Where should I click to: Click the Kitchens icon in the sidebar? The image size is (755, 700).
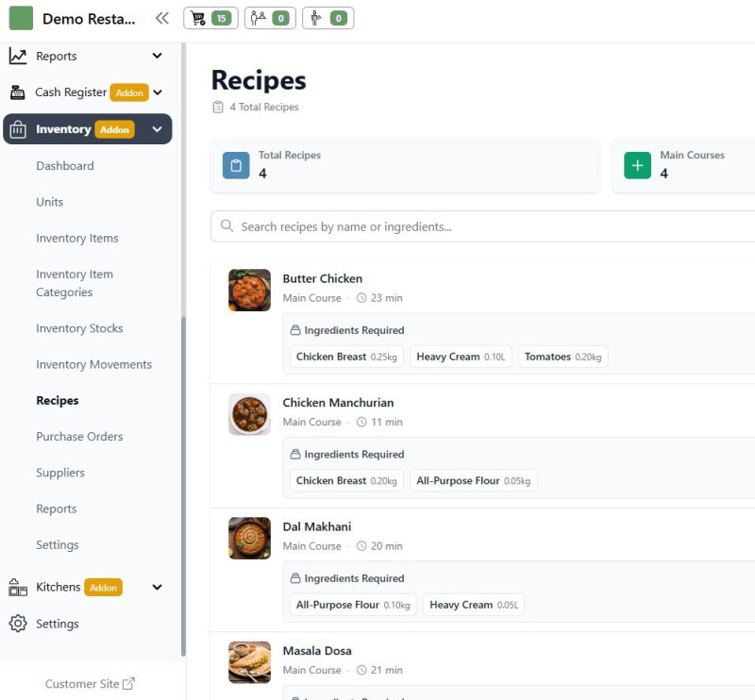click(x=17, y=587)
